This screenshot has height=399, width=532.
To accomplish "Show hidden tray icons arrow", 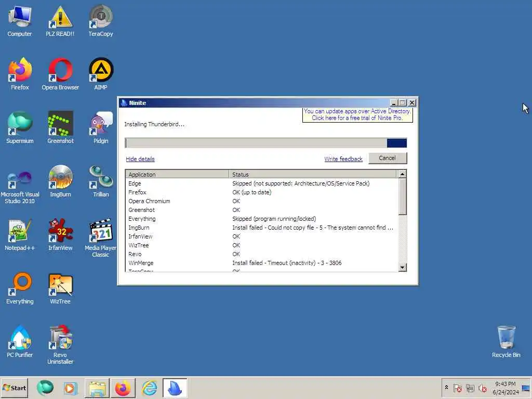I will tap(446, 388).
